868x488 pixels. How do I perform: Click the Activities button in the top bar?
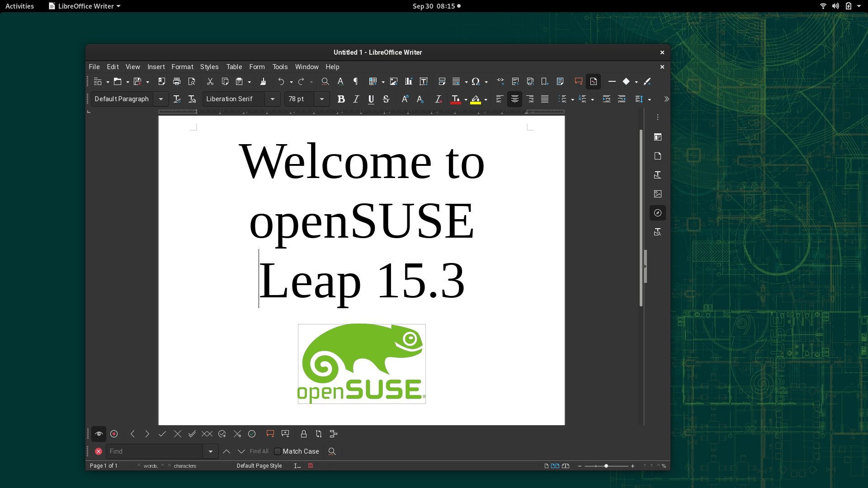click(19, 6)
